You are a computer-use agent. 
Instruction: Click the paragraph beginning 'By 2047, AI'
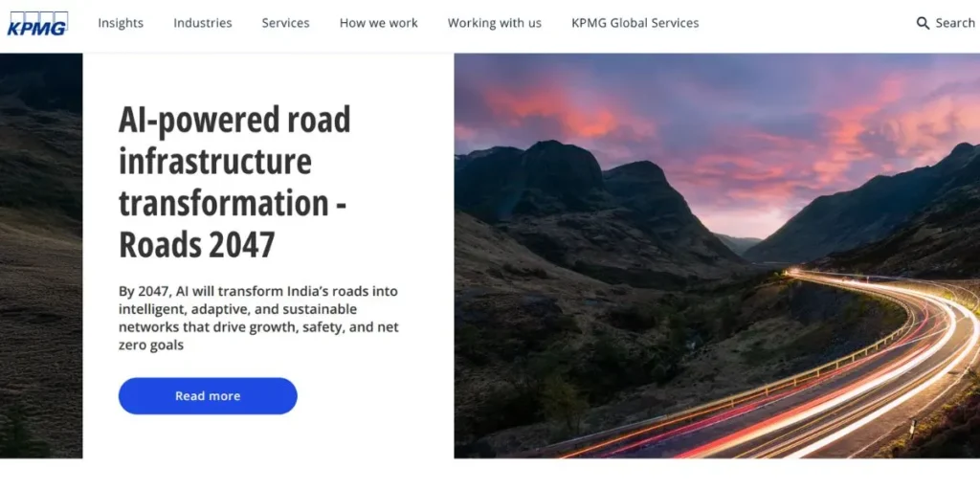point(258,318)
